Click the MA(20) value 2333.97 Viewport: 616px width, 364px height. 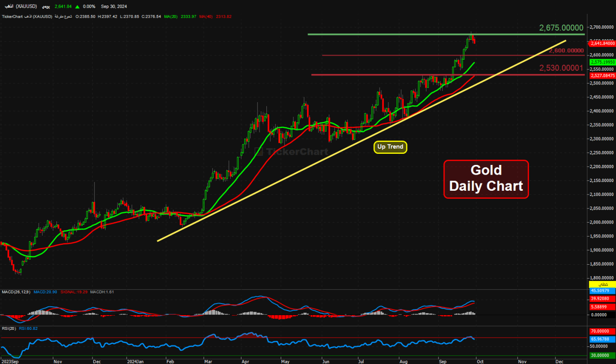pyautogui.click(x=188, y=17)
